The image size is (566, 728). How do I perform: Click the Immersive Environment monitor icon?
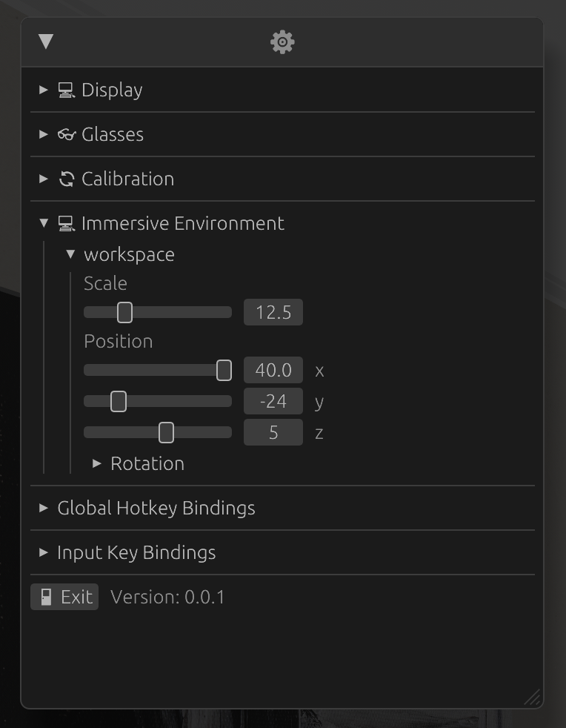click(x=67, y=223)
